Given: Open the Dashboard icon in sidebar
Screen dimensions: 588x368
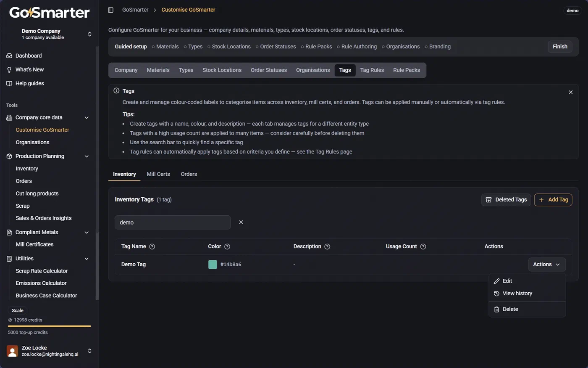Looking at the screenshot, I should (9, 56).
